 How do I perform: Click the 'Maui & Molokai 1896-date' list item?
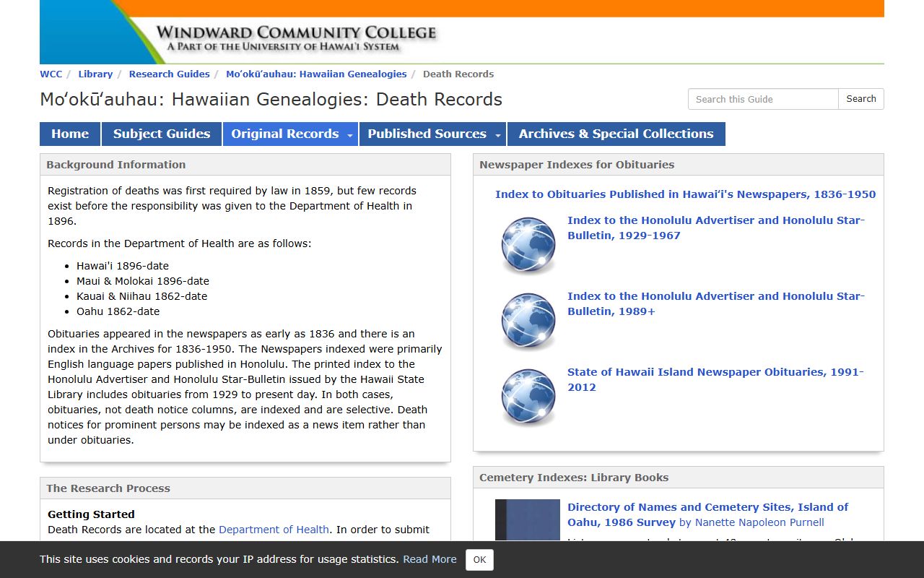(143, 281)
